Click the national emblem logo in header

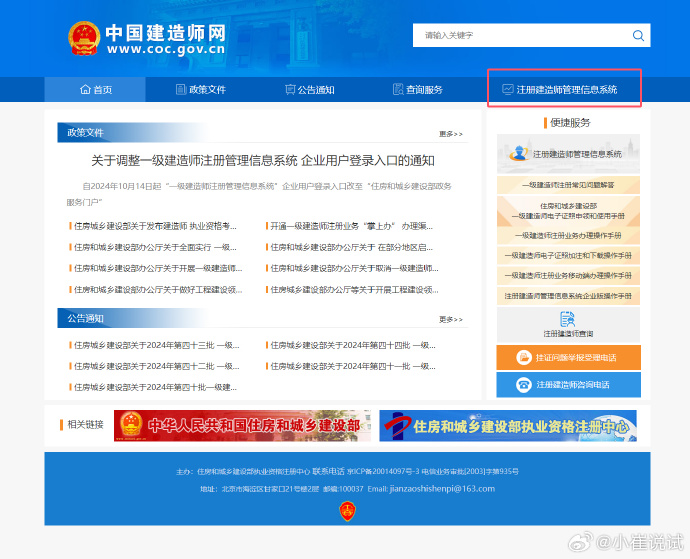pyautogui.click(x=82, y=38)
